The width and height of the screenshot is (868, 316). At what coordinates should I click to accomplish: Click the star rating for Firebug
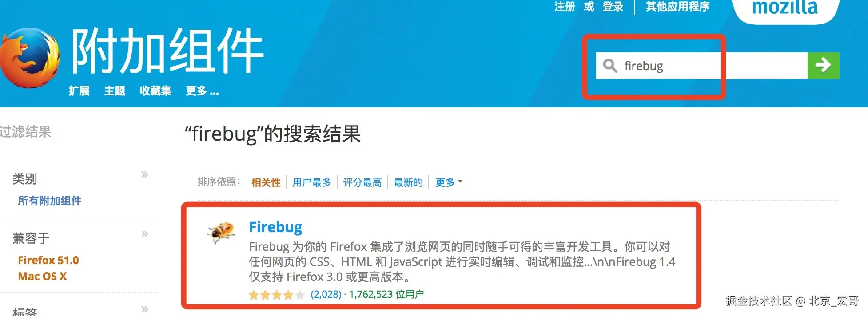tap(276, 295)
